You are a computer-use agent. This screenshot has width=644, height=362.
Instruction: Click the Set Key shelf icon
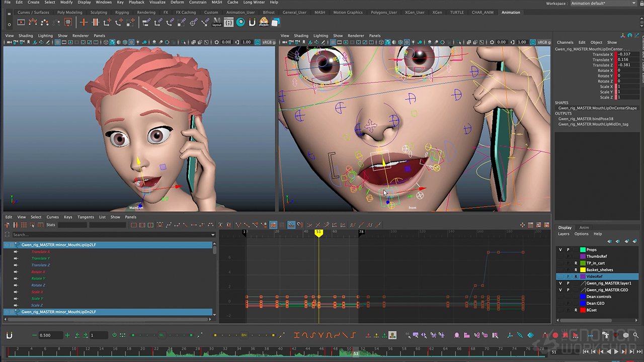pyautogui.click(x=84, y=22)
